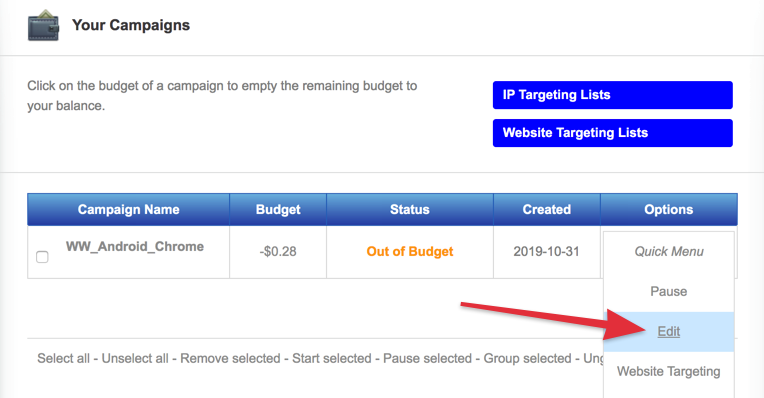Click the Campaign Name column header
The image size is (764, 398).
(129, 209)
